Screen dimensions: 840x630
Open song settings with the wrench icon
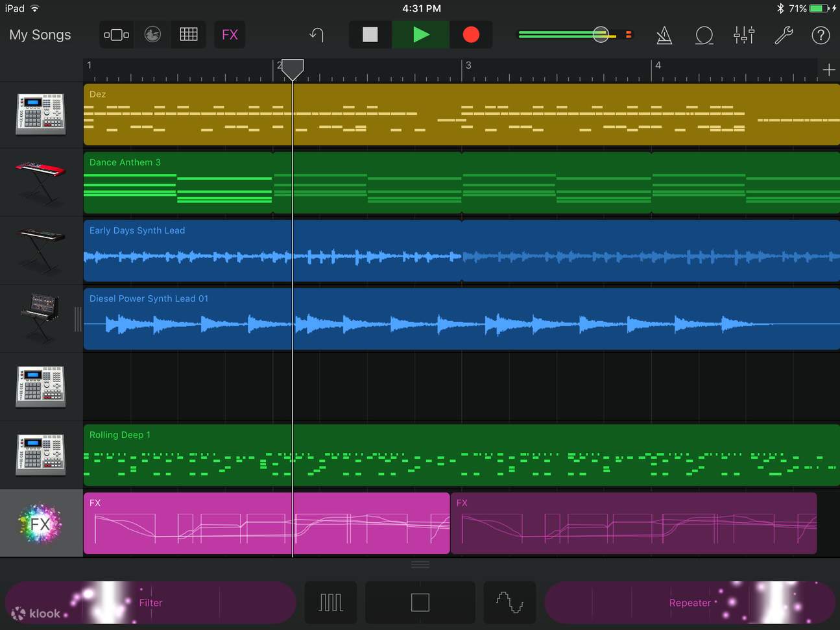[x=783, y=35]
